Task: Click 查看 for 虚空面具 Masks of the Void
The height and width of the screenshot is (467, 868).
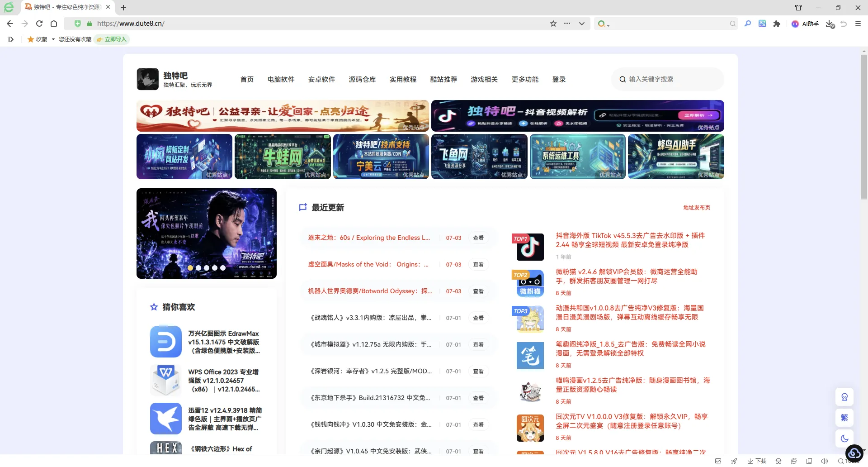Action: 478,265
